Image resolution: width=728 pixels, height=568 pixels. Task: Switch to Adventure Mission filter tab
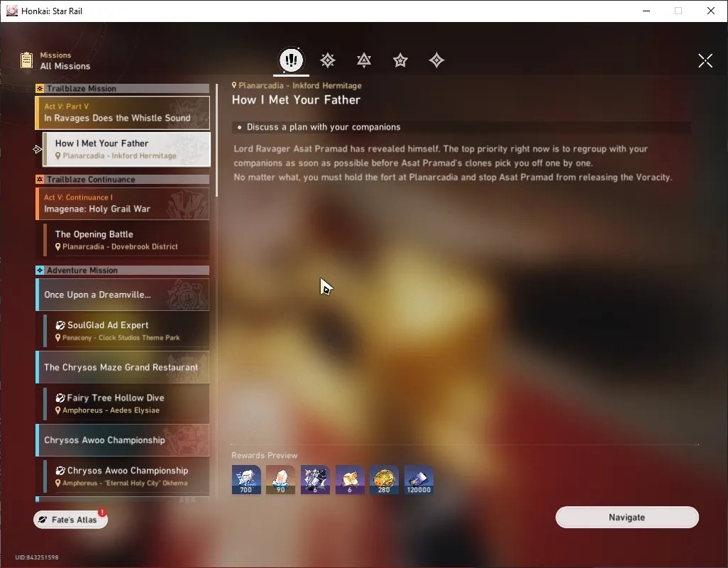(436, 60)
